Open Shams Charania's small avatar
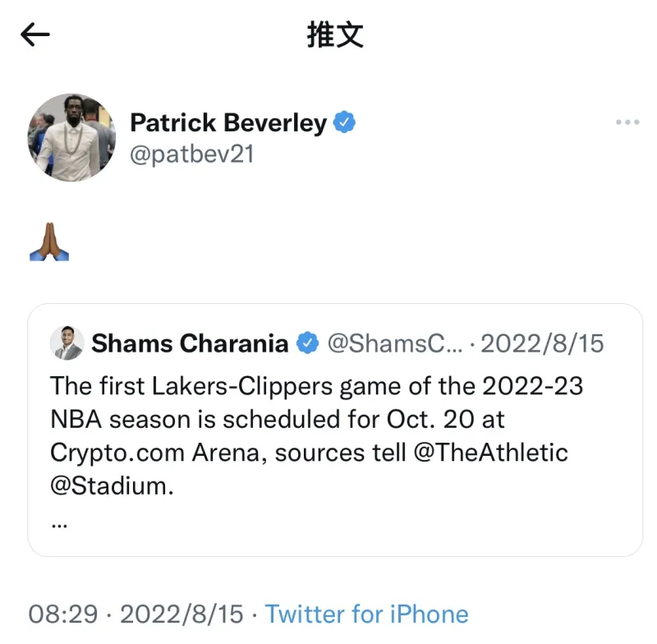The height and width of the screenshot is (644, 657). pyautogui.click(x=67, y=343)
